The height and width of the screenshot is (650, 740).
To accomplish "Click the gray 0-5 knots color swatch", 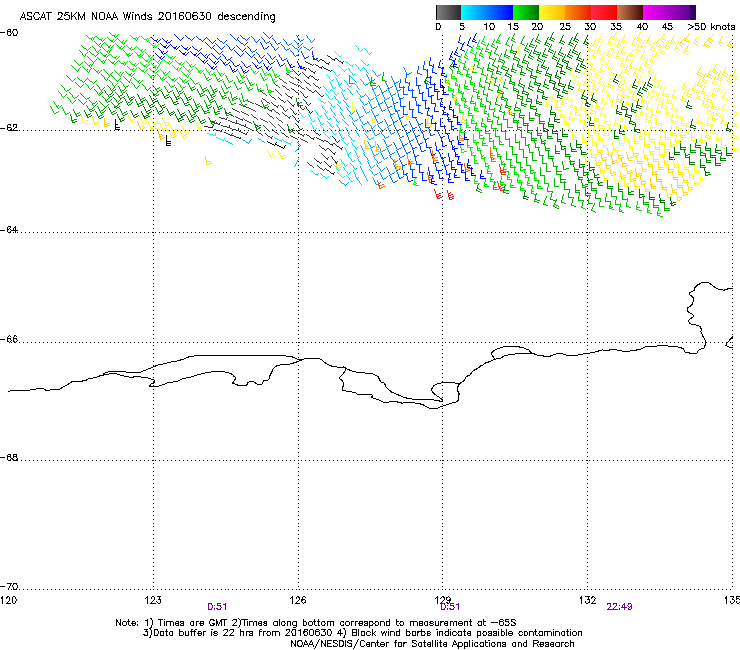I will click(448, 12).
